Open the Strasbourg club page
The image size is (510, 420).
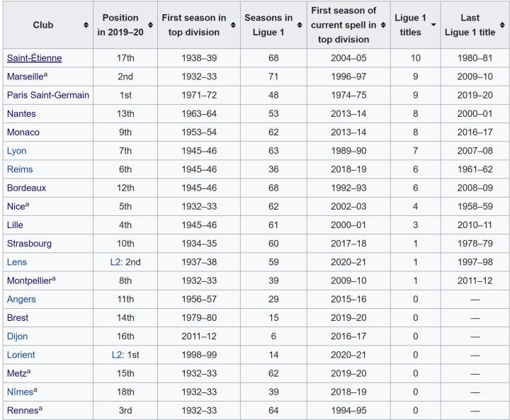(x=29, y=244)
